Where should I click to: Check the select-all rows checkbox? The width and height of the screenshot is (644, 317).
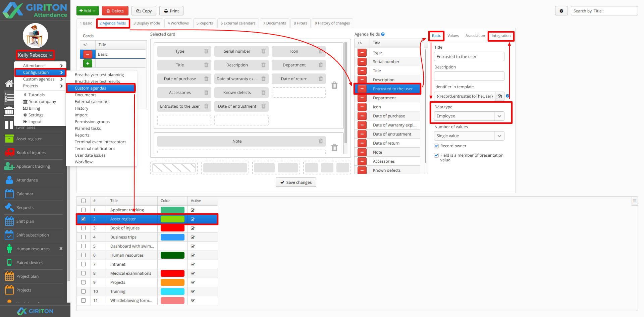(83, 201)
